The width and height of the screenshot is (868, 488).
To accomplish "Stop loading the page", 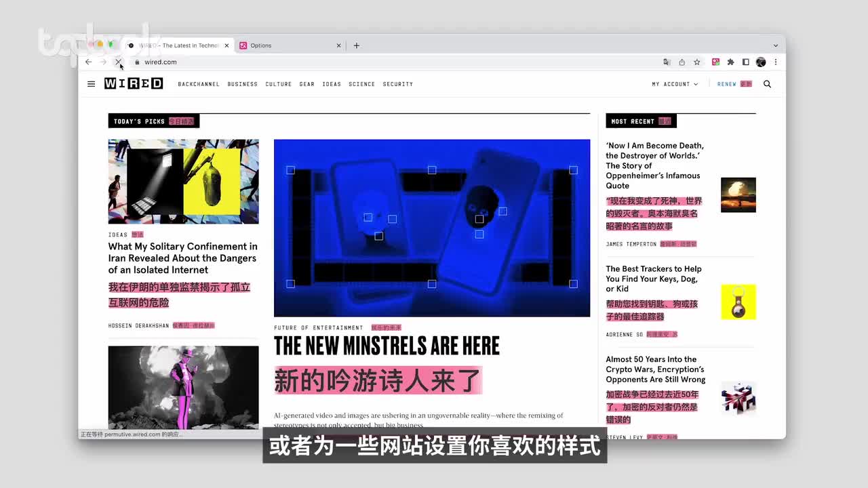I will [118, 62].
